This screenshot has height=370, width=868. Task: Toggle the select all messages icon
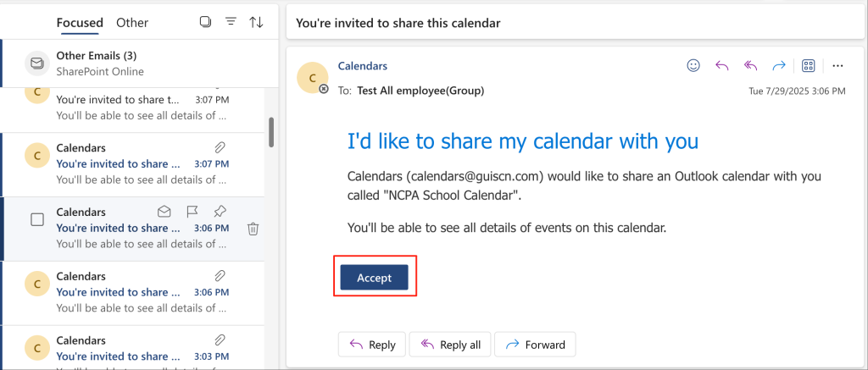(204, 22)
